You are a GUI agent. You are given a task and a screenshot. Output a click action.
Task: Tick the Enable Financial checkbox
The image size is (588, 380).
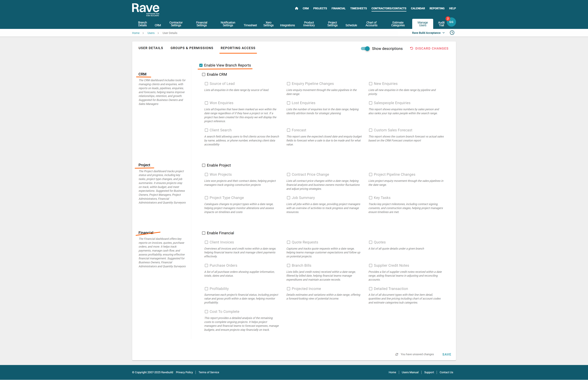pos(204,233)
